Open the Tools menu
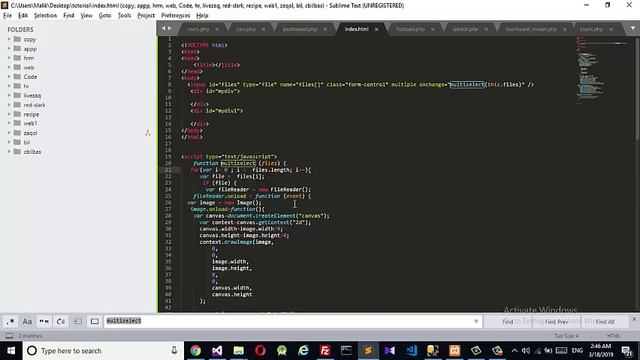 point(124,16)
